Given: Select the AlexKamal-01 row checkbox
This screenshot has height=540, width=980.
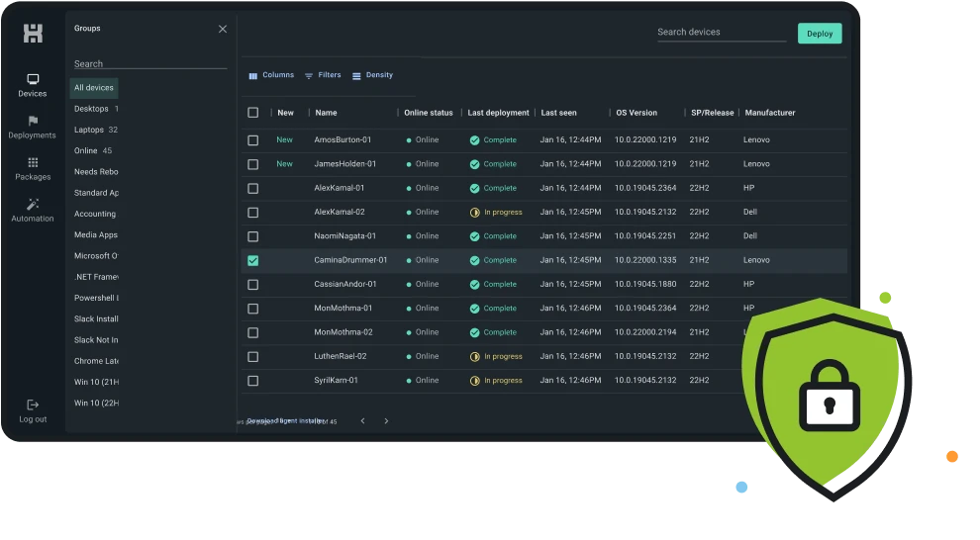Looking at the screenshot, I should [x=253, y=189].
